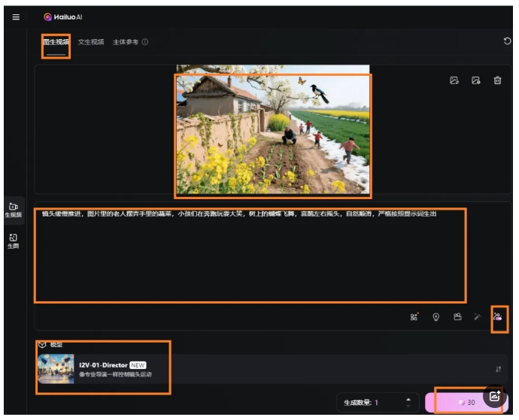Toggle the prompt enhancement switch icon
The width and height of the screenshot is (519, 420).
pos(498,317)
